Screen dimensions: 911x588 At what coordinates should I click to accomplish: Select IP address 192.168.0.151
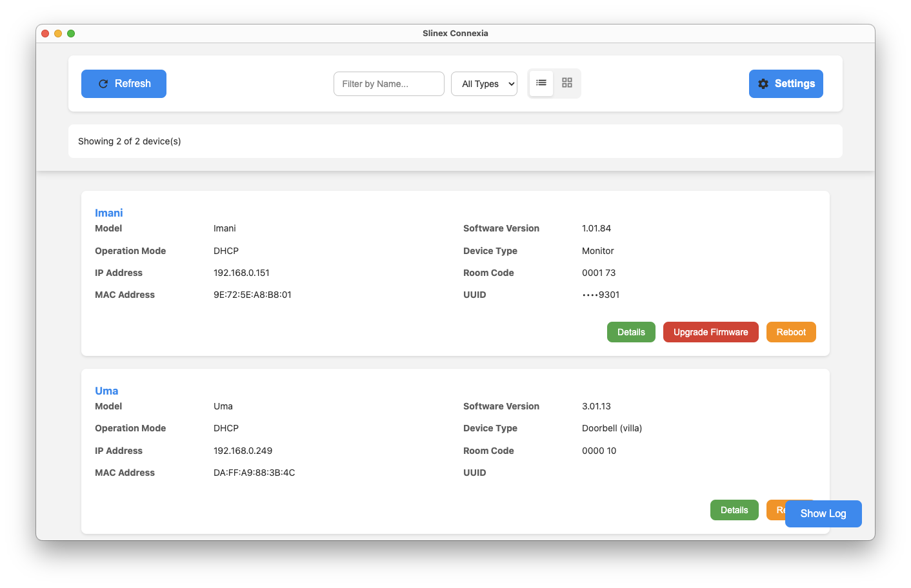241,273
